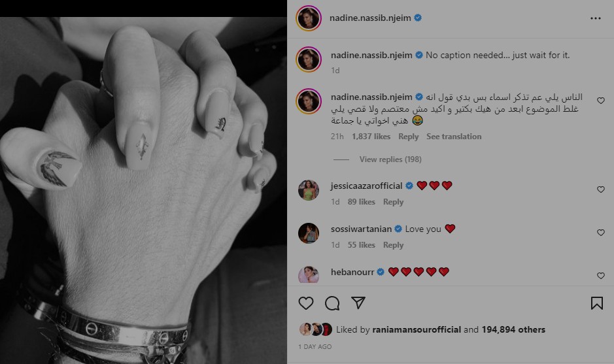Like jessicaazarofficial's comment heart

(x=601, y=190)
